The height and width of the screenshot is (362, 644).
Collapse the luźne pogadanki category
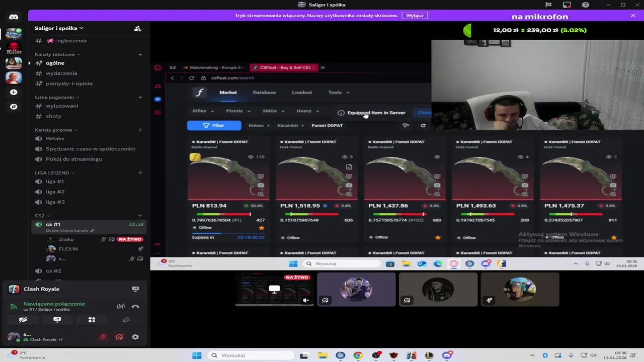click(57, 97)
